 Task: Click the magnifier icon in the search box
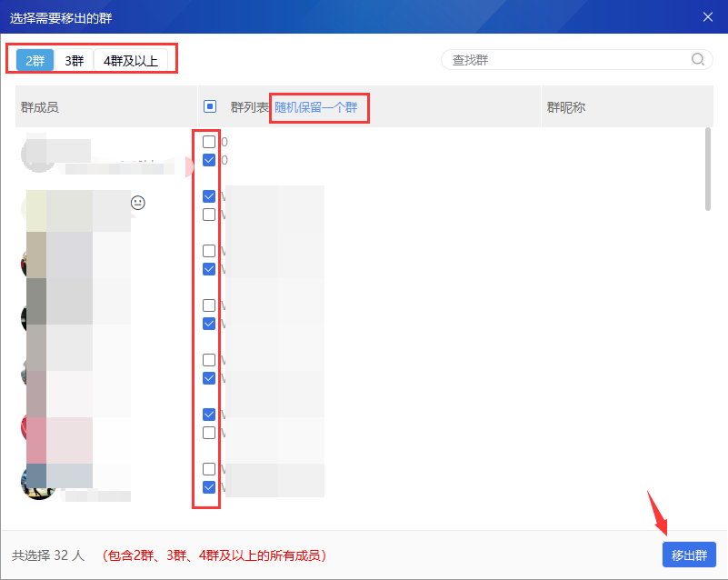click(697, 59)
